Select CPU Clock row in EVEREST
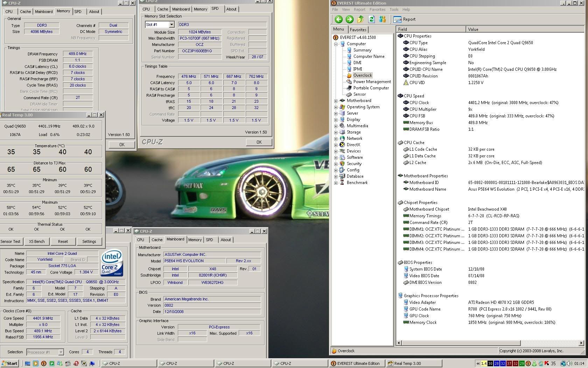 click(x=490, y=103)
